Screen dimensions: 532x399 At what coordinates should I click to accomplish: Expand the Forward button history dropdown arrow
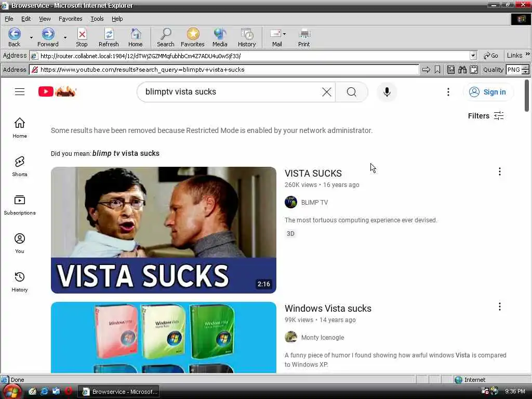[65, 37]
